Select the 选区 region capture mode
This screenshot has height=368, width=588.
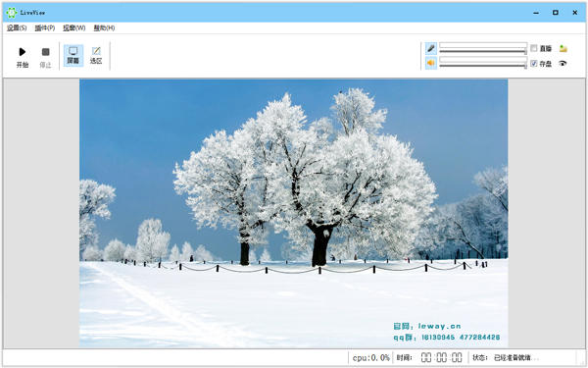point(96,56)
